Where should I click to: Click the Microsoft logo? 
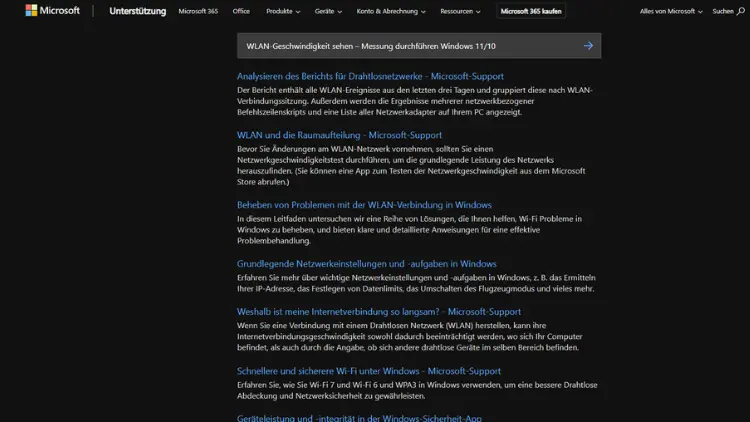pos(53,11)
